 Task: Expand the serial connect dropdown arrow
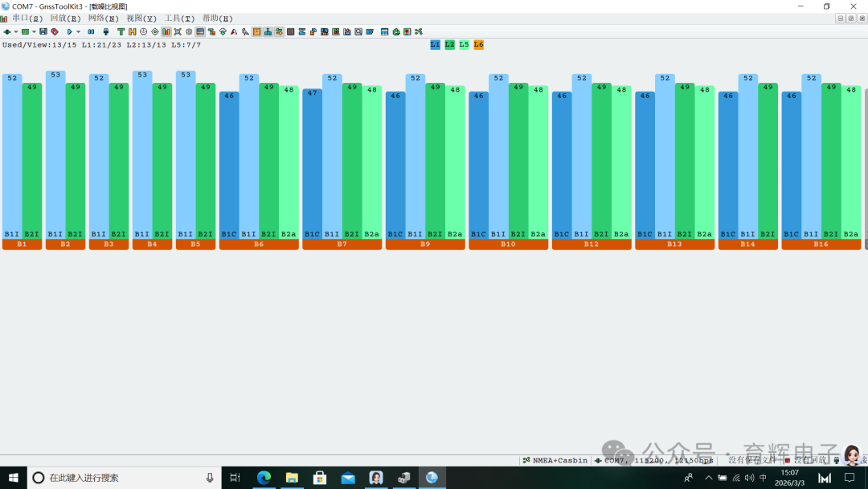tap(16, 31)
